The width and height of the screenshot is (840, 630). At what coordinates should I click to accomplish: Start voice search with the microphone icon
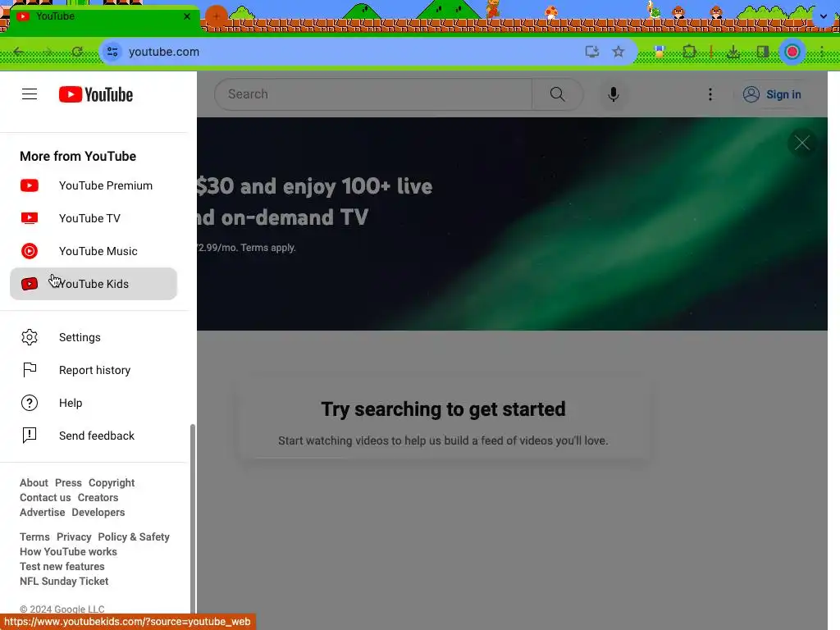pyautogui.click(x=614, y=94)
